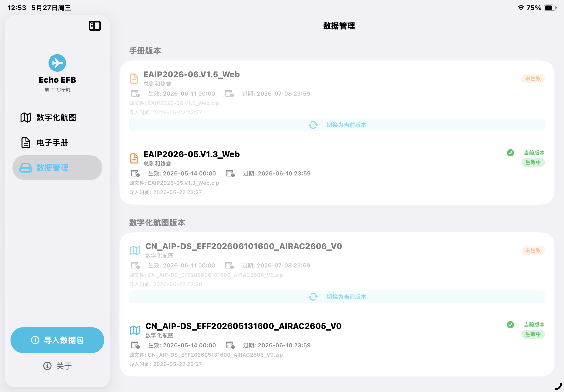
Task: Click 生效: 2026-05-14 00:00 under EAIP2026-05
Action: (x=182, y=173)
